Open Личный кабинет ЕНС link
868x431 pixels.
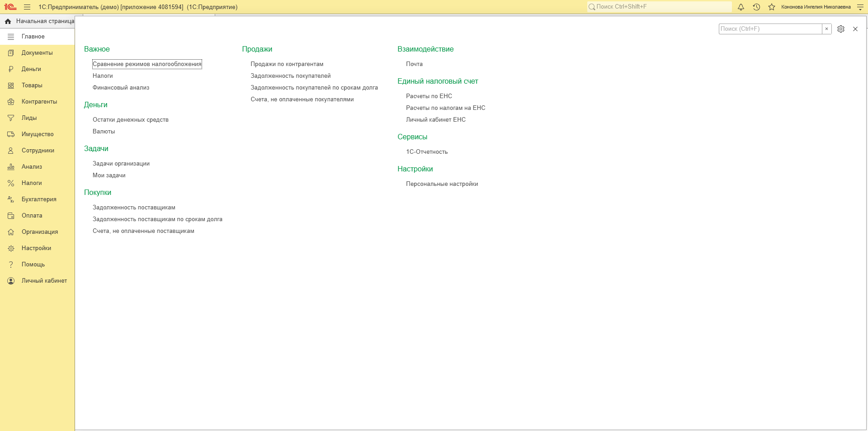(436, 120)
